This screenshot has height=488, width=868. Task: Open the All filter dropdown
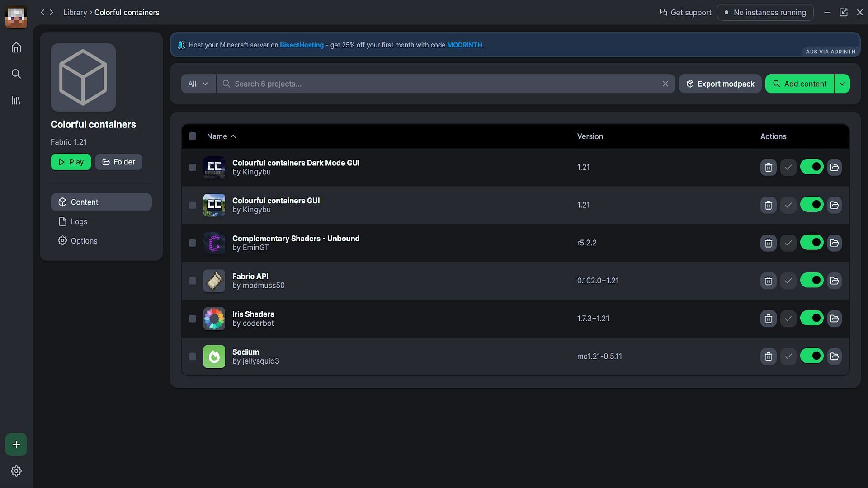(x=198, y=84)
